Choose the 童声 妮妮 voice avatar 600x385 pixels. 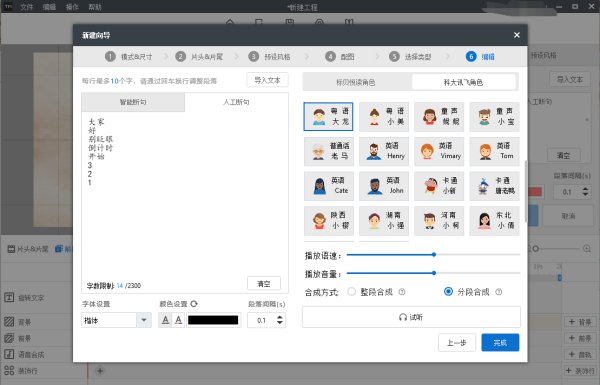pyautogui.click(x=439, y=116)
